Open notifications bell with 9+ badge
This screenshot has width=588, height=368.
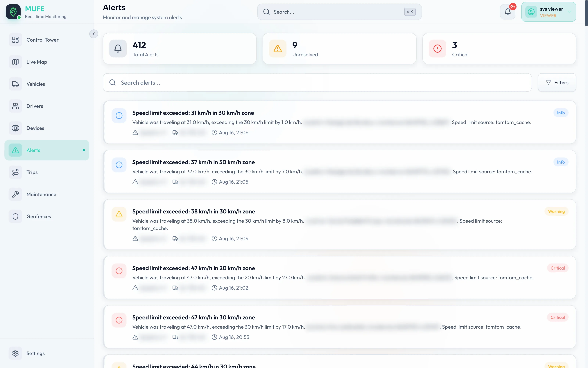point(508,12)
